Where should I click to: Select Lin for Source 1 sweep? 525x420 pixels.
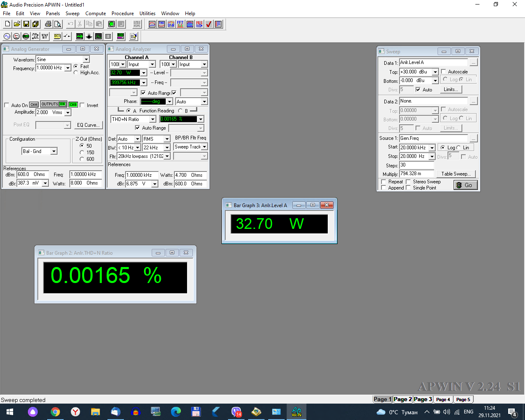[x=459, y=148]
